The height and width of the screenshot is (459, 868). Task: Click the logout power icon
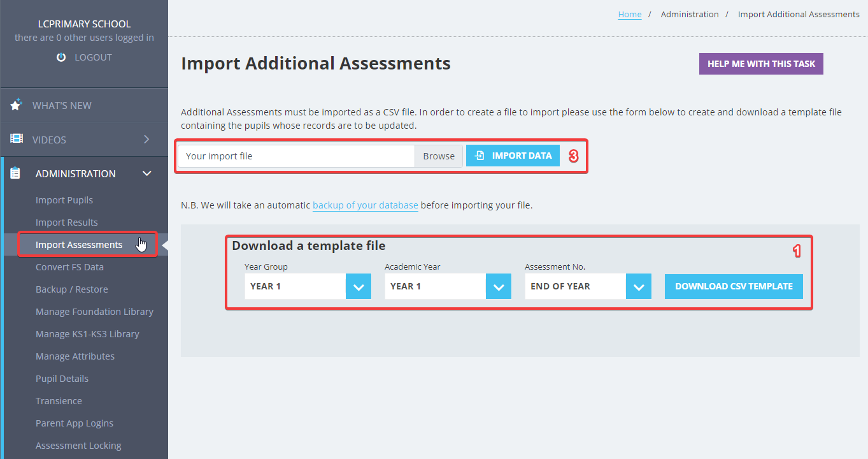coord(61,57)
